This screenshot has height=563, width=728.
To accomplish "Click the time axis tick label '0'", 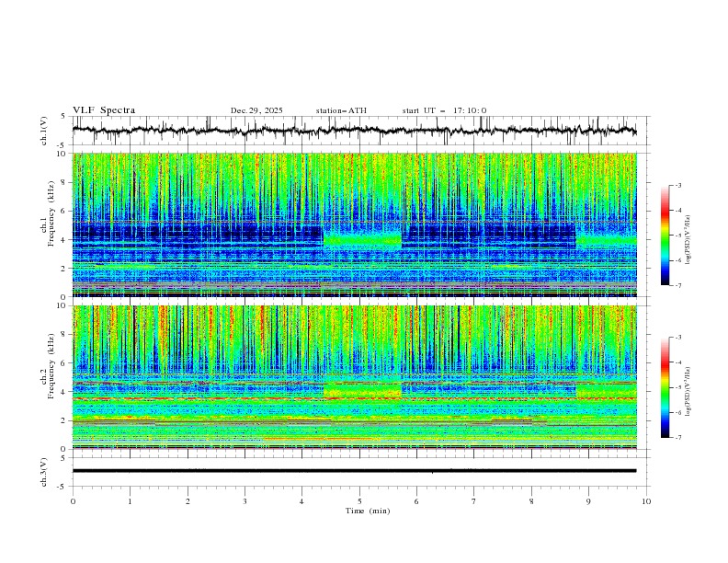I will [73, 501].
